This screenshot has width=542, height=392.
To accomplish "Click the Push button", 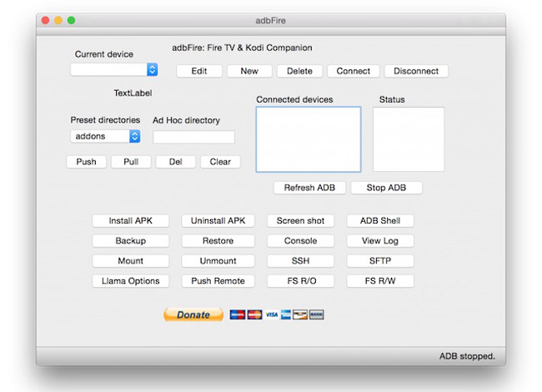I will click(87, 162).
